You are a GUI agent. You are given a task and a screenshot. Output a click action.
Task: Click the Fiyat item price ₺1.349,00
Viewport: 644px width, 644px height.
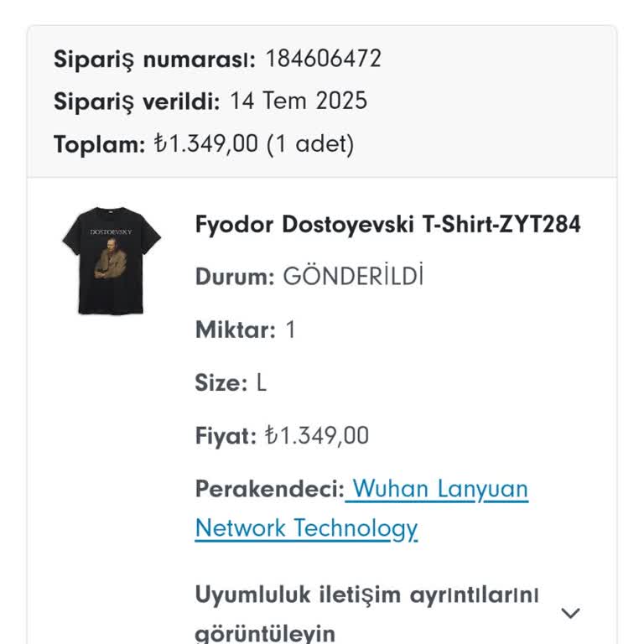click(316, 436)
